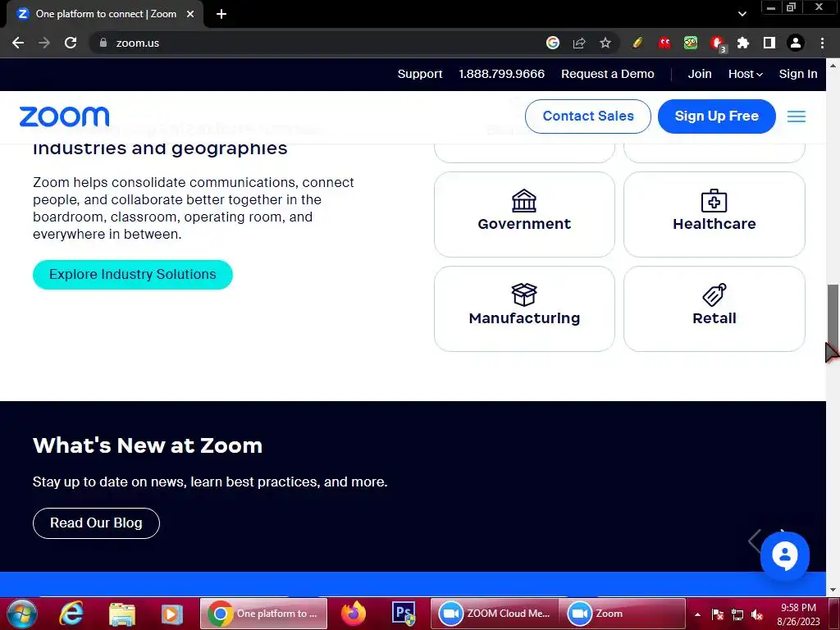Switch to the Zoom taskbar window
The image size is (840, 630).
[x=622, y=614]
